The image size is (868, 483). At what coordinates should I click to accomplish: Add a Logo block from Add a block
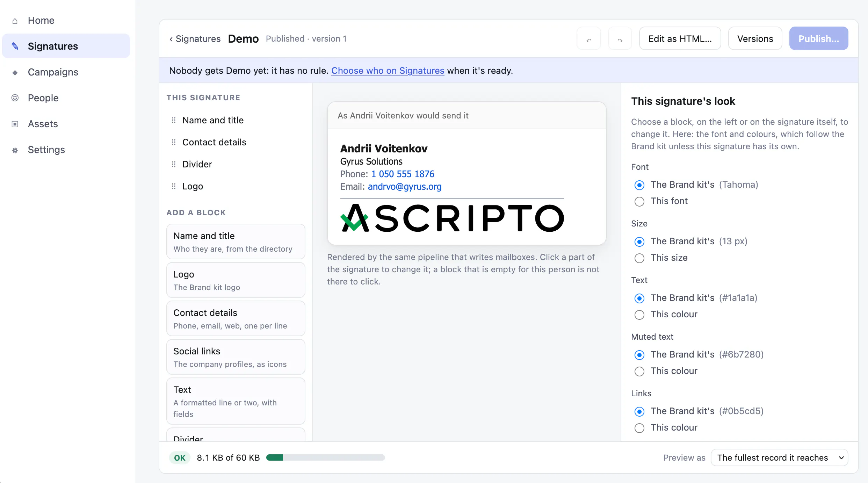pyautogui.click(x=236, y=280)
